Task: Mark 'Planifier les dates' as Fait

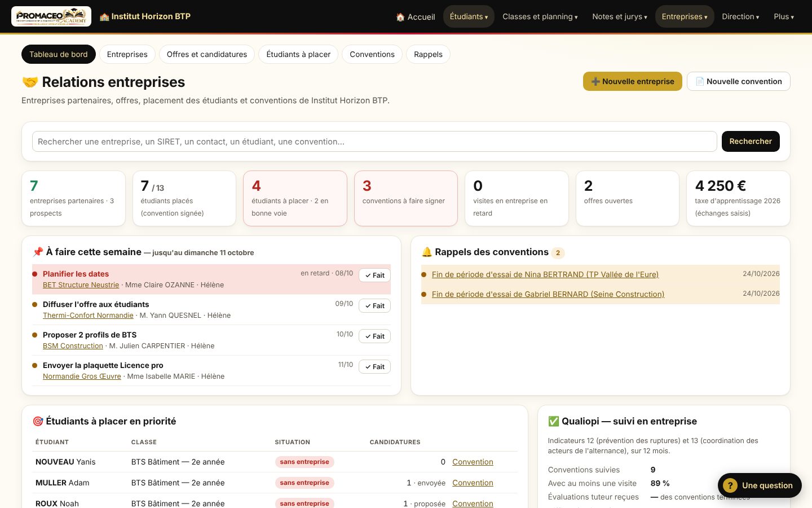Action: [374, 275]
